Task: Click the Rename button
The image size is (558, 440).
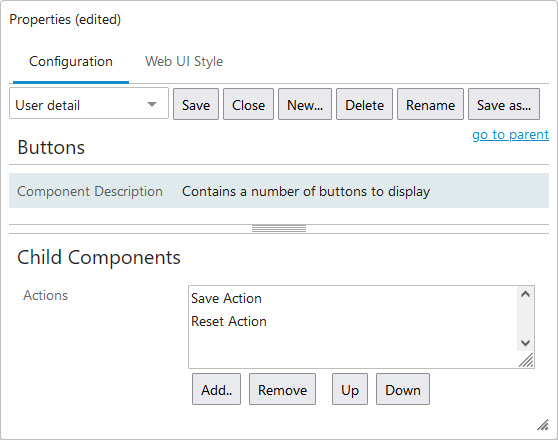Action: pyautogui.click(x=430, y=104)
